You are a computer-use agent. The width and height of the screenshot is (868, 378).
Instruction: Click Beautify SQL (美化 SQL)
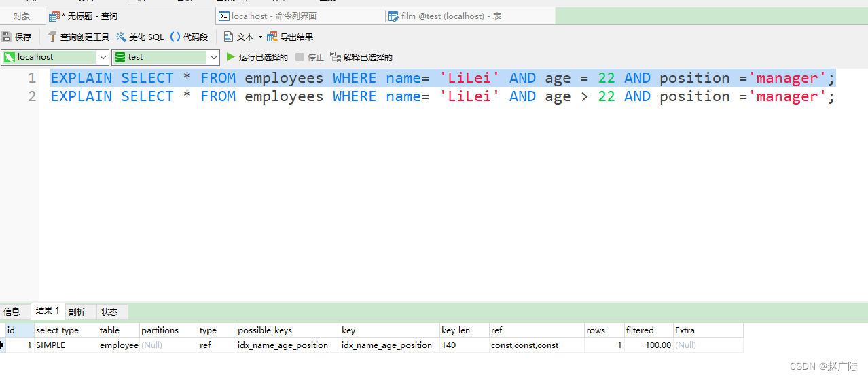[140, 37]
